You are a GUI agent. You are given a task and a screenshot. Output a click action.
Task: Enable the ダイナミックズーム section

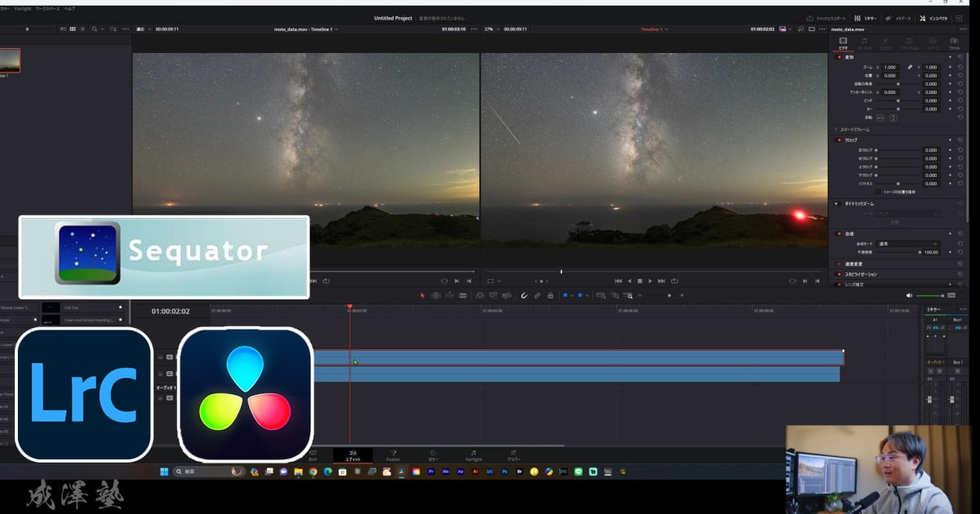point(837,204)
